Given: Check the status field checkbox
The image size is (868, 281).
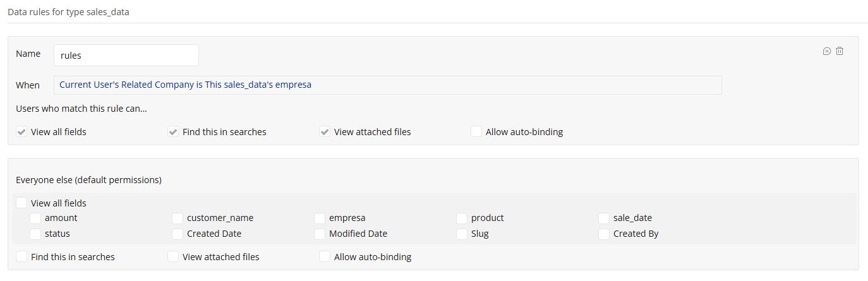Looking at the screenshot, I should 36,234.
